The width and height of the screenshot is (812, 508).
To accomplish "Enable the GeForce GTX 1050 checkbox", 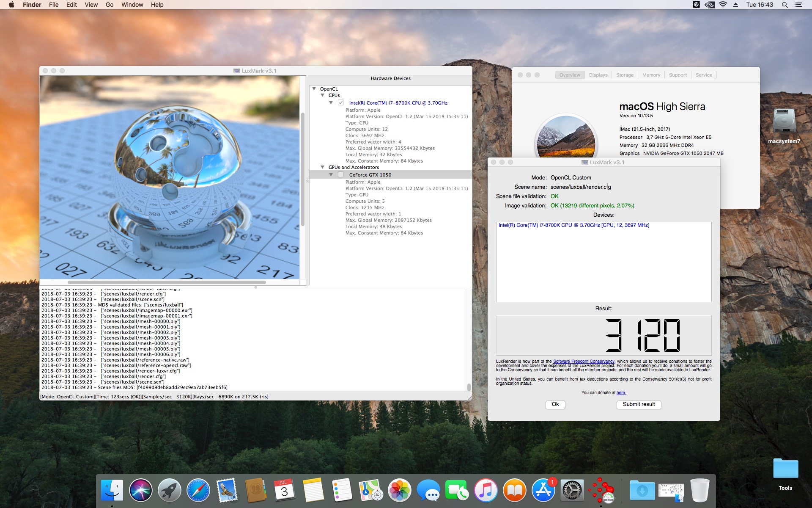I will [341, 175].
